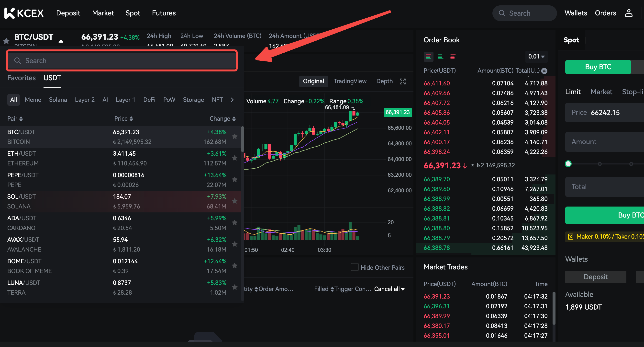Favorite the BOME/USDT row star
The height and width of the screenshot is (347, 644).
click(x=234, y=266)
